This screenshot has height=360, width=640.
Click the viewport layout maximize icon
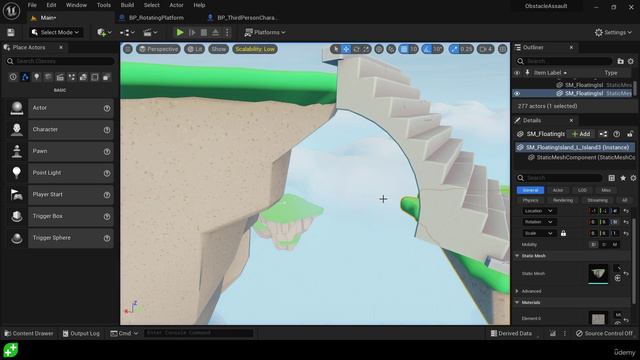502,49
